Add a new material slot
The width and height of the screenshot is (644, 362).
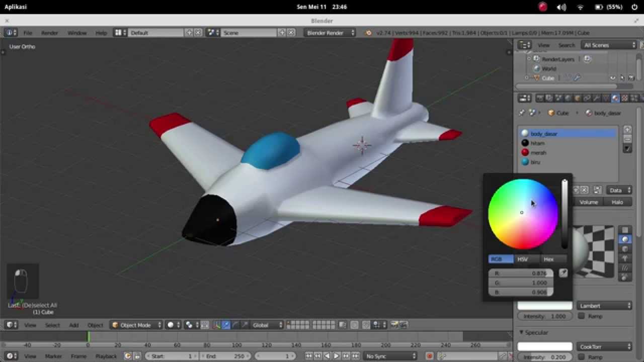pos(627,130)
